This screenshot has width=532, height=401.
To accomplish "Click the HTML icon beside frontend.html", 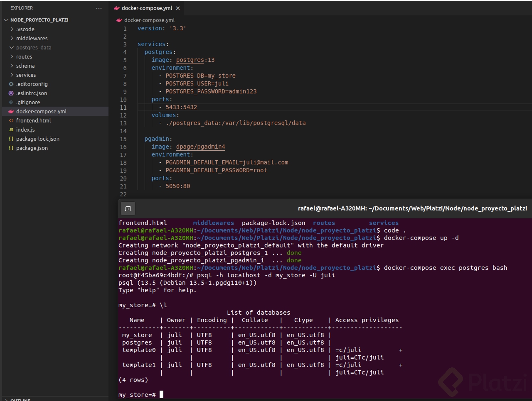I will pos(11,120).
